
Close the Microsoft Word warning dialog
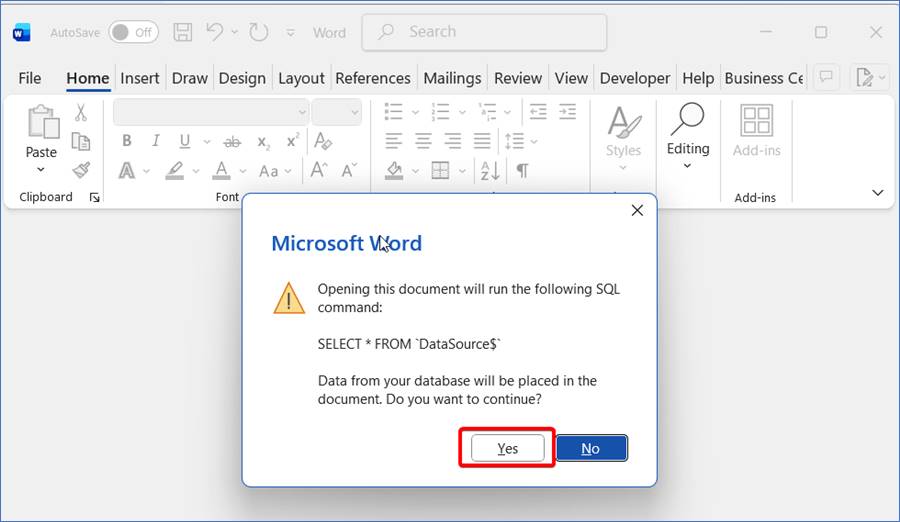(637, 211)
